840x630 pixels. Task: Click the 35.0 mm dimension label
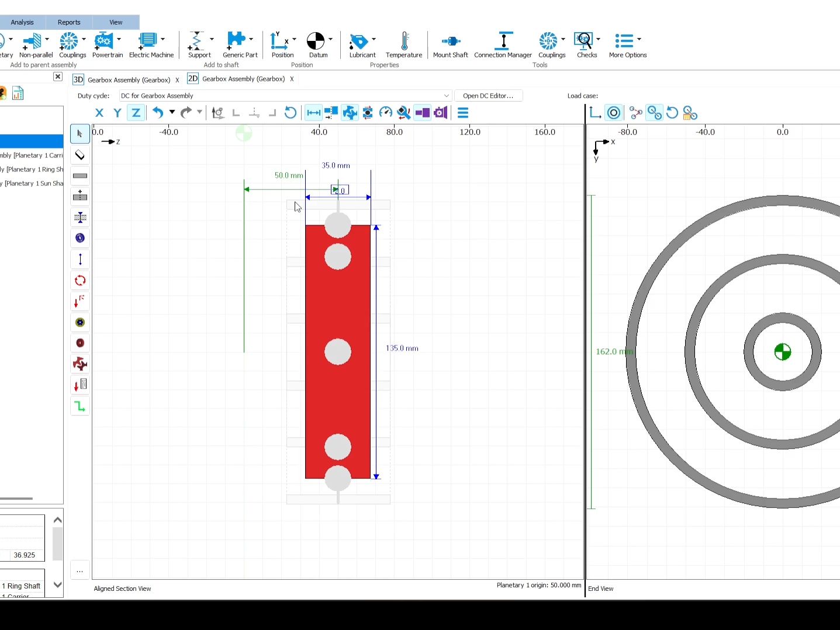coord(336,165)
